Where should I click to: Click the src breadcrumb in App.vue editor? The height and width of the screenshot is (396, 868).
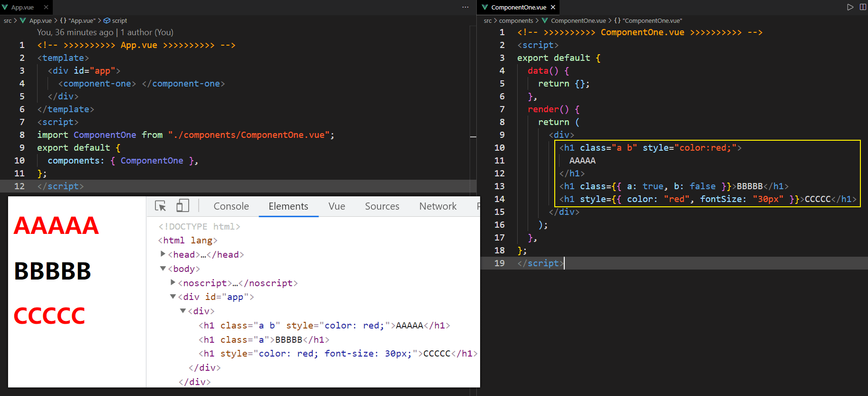coord(8,20)
